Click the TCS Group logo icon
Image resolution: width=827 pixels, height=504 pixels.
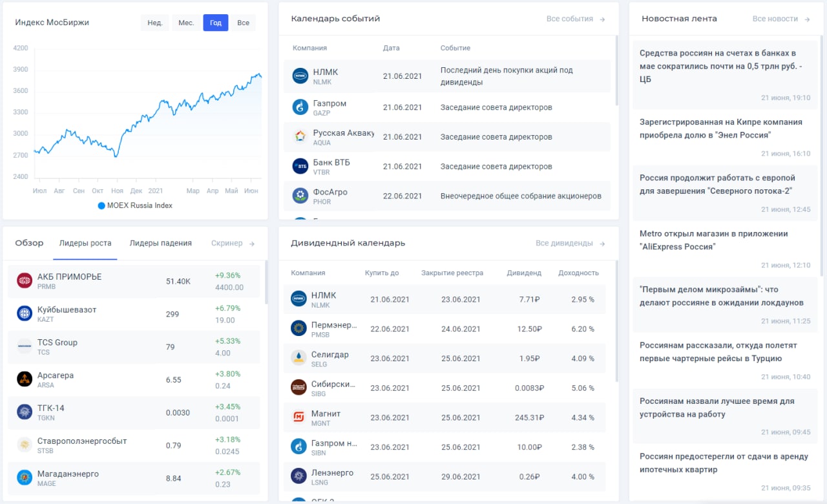click(25, 346)
